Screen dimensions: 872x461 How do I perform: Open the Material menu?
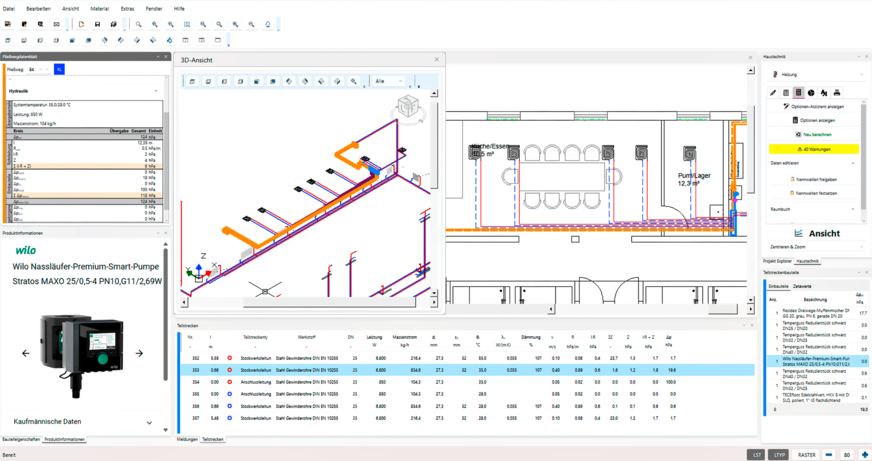click(x=99, y=8)
